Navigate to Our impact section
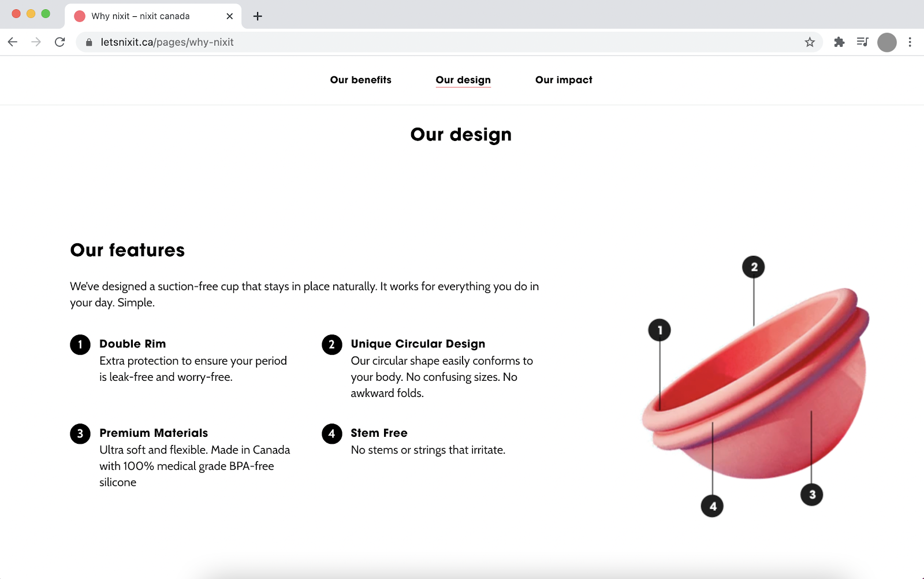Image resolution: width=924 pixels, height=579 pixels. [564, 80]
